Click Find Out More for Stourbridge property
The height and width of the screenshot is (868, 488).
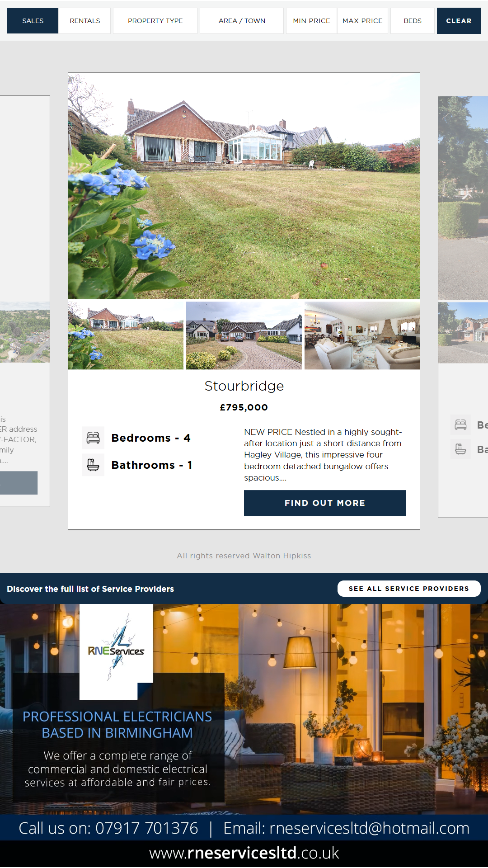[325, 503]
